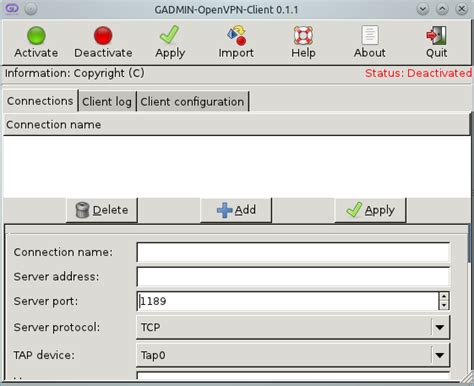Click the Apply button below connection list
Screen dimensions: 474x386
370,210
